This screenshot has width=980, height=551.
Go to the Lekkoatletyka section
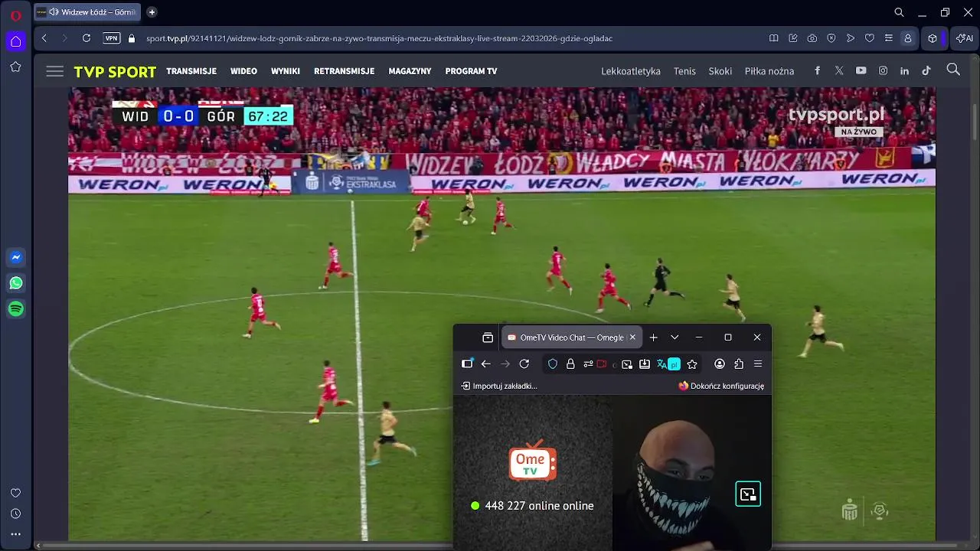coord(631,71)
